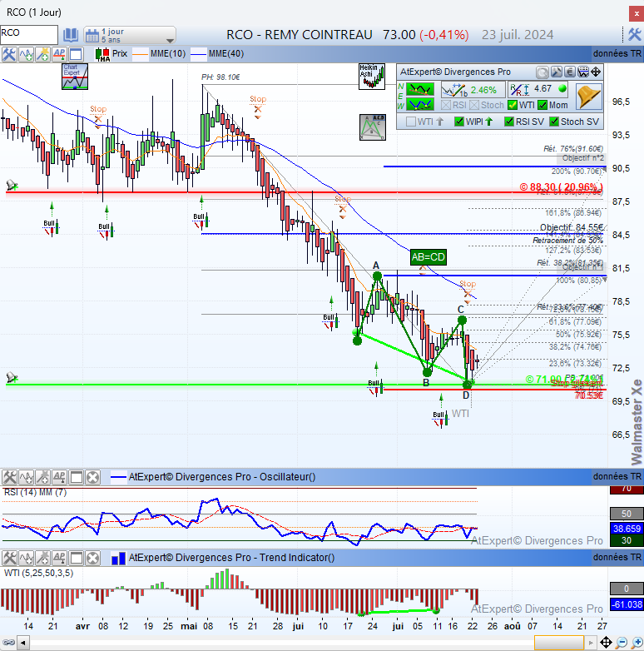Click the blue Oscillateur line color swatch

click(x=118, y=478)
